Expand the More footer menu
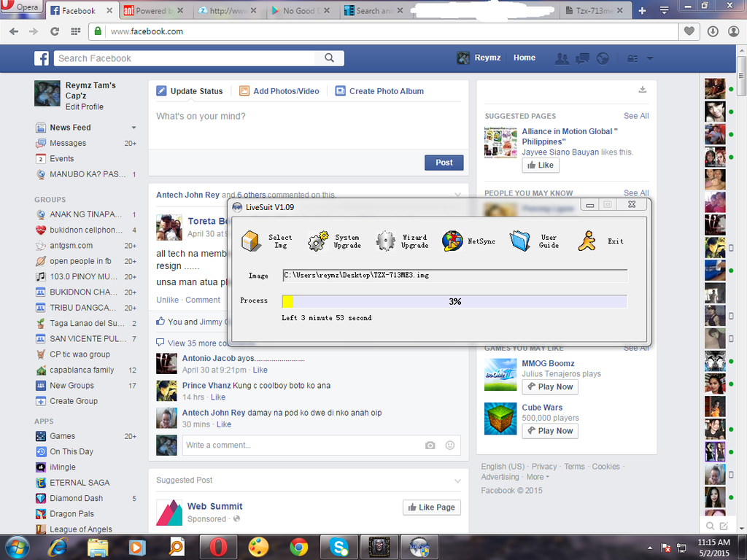The image size is (747, 560). click(x=538, y=477)
